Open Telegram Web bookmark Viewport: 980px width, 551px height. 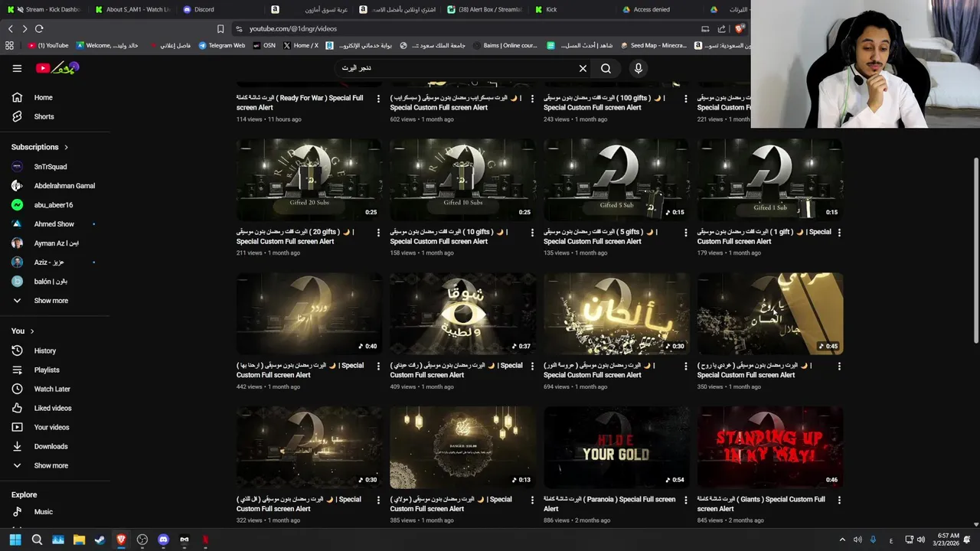click(221, 45)
